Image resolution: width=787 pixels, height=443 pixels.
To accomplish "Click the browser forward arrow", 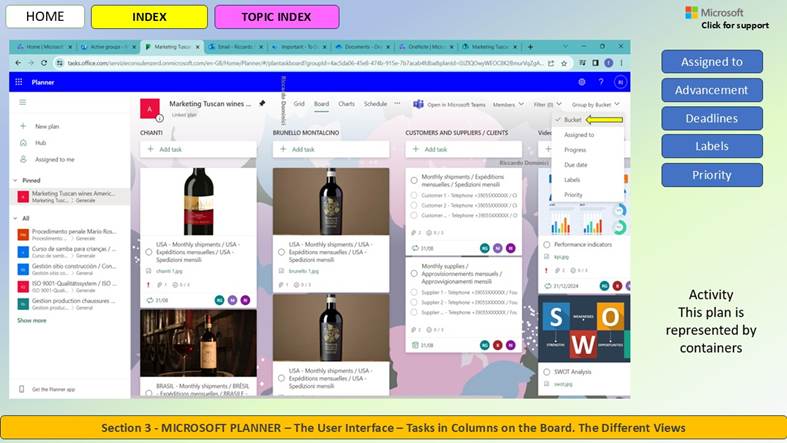I will click(x=31, y=63).
